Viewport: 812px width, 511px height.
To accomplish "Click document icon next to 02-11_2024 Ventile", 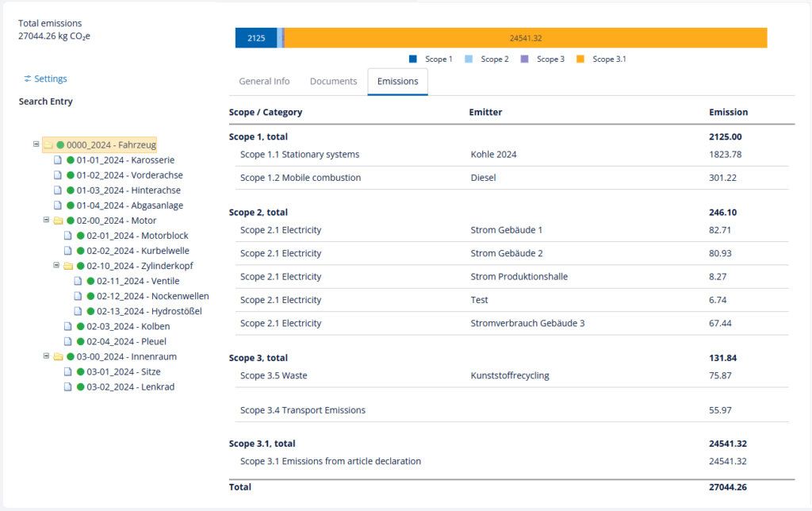I will 79,281.
